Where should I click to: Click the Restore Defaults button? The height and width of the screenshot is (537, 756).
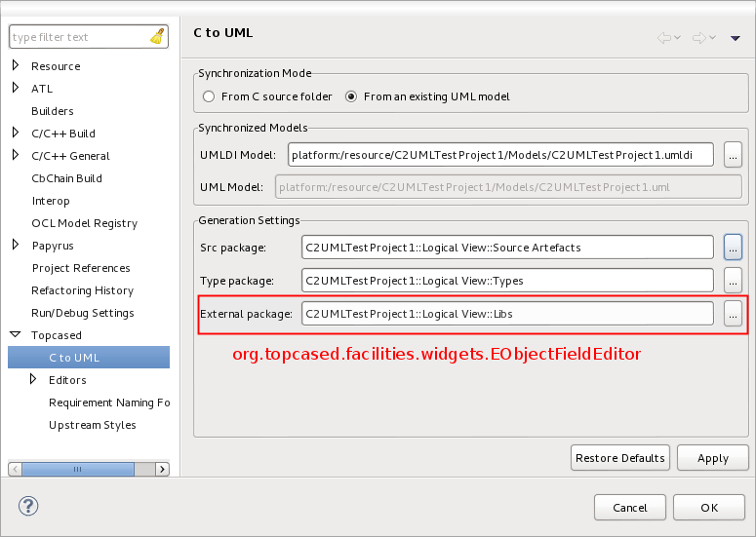click(620, 458)
